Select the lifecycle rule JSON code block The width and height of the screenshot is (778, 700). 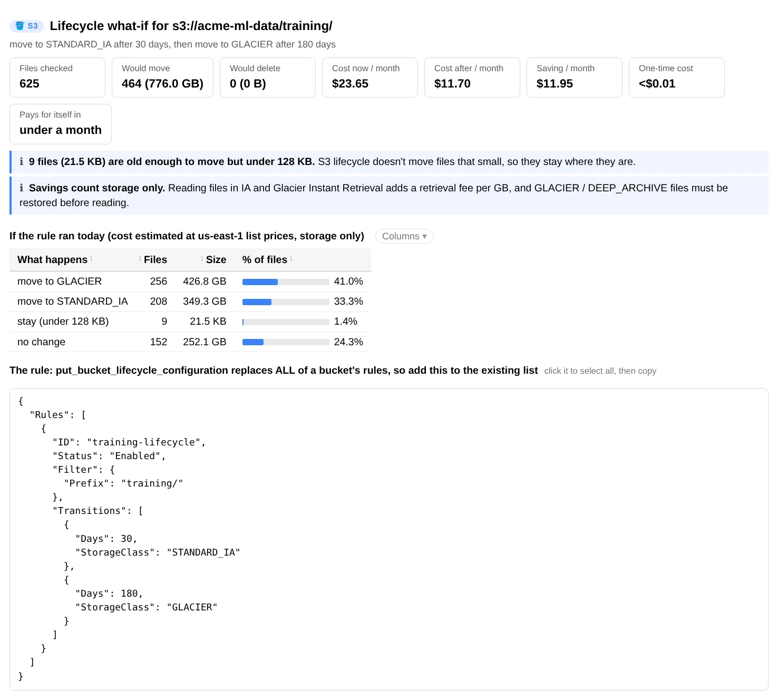click(389, 539)
